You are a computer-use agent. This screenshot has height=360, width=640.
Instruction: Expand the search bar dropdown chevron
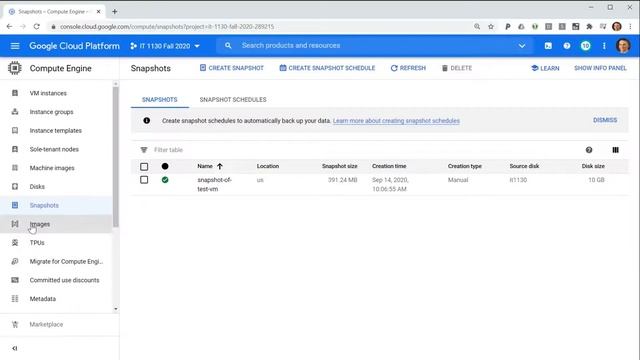tap(522, 46)
